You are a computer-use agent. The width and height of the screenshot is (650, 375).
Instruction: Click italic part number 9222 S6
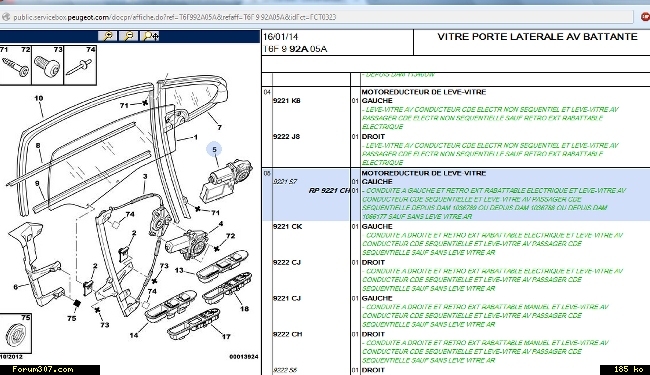285,370
